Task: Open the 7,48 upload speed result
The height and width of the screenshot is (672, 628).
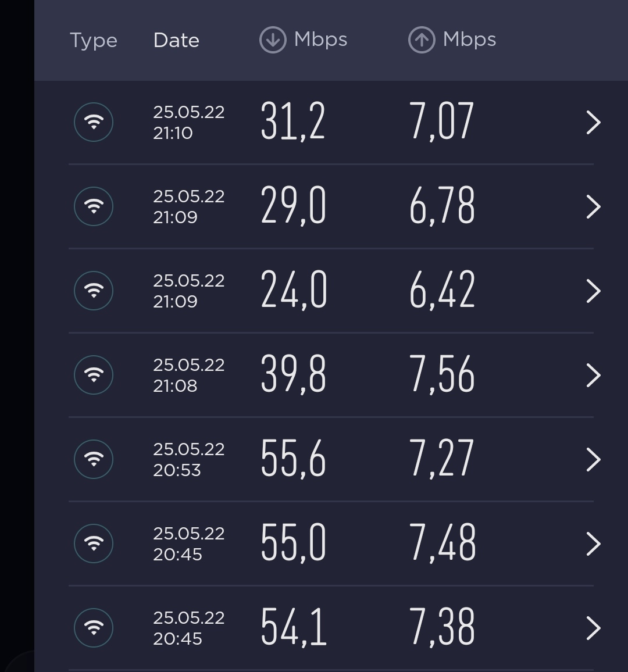Action: pyautogui.click(x=443, y=544)
